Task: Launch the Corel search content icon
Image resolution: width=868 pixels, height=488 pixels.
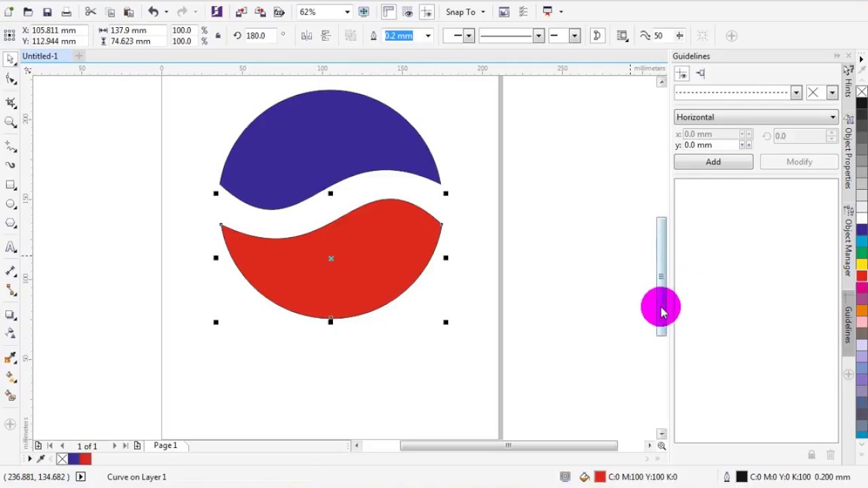Action: 216,12
